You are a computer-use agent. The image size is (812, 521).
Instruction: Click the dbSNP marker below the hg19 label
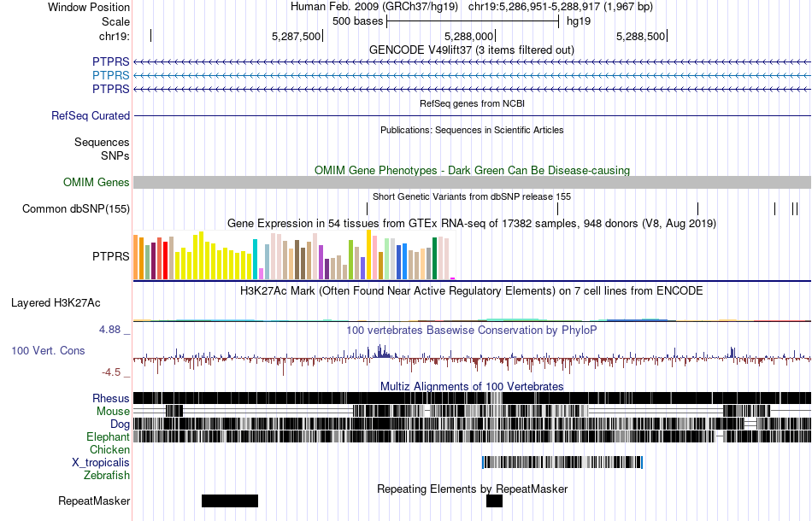click(558, 209)
